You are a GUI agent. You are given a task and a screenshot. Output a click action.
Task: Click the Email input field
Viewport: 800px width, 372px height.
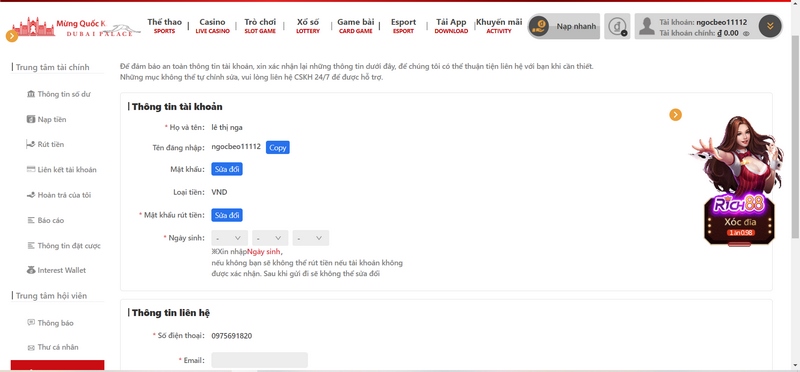pyautogui.click(x=260, y=360)
